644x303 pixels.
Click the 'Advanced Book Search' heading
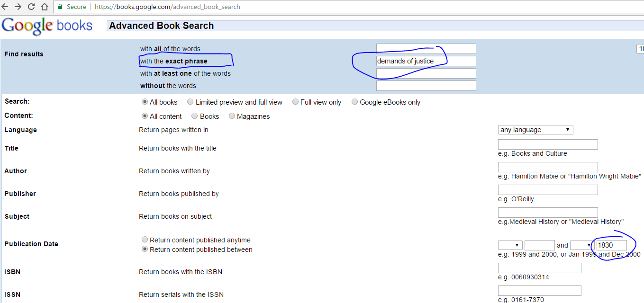(161, 26)
